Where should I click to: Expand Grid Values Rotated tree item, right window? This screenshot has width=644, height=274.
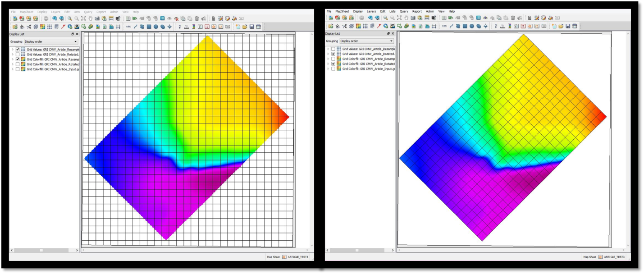328,54
